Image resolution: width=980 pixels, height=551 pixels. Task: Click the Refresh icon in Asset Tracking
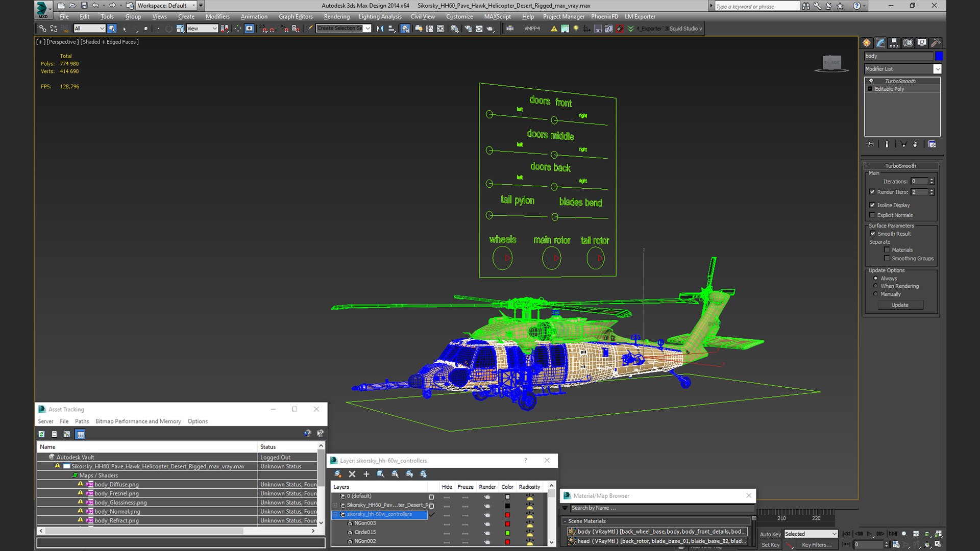click(41, 434)
